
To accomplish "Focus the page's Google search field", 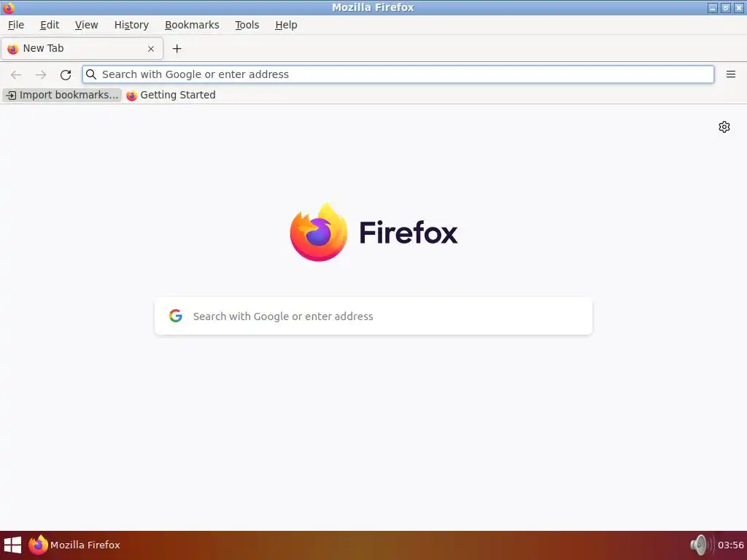I will point(373,316).
